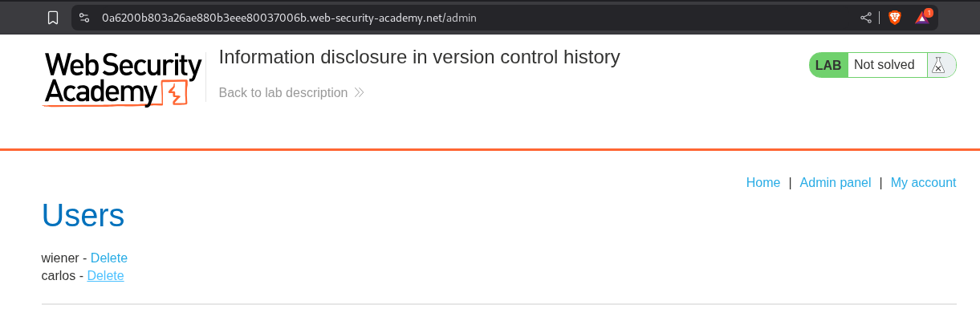Open the Admin panel navigation link
980x325 pixels.
pyautogui.click(x=835, y=183)
